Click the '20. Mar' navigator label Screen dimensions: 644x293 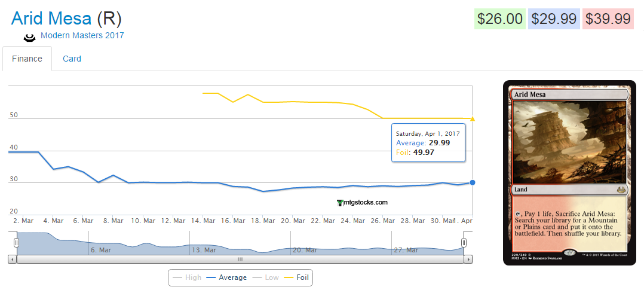click(x=305, y=250)
